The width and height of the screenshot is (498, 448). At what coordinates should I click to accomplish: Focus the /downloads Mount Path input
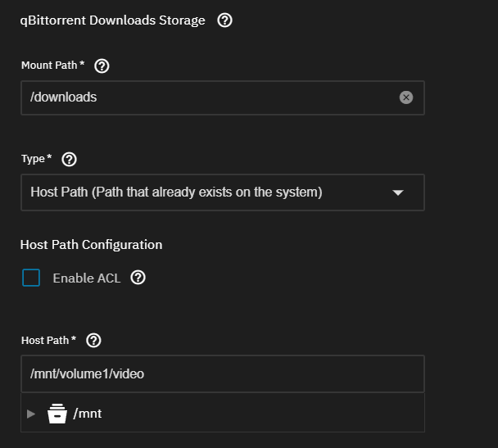click(223, 97)
